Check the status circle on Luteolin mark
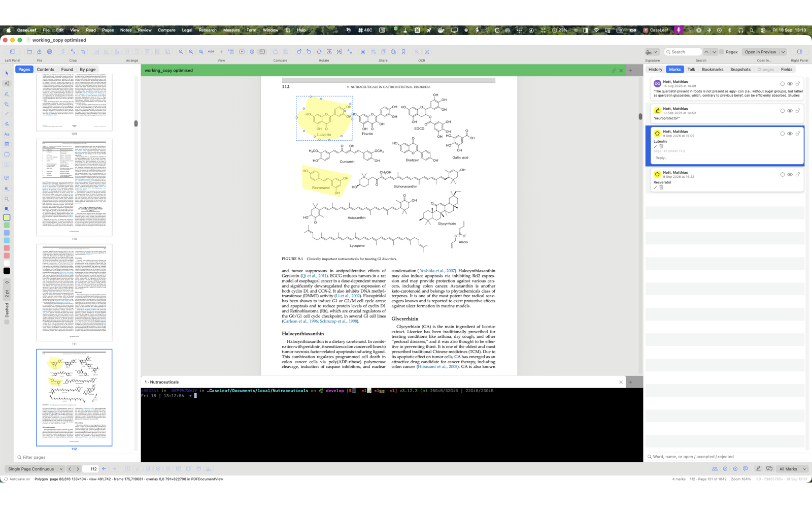Screen dimensions: 812x508 [782, 134]
